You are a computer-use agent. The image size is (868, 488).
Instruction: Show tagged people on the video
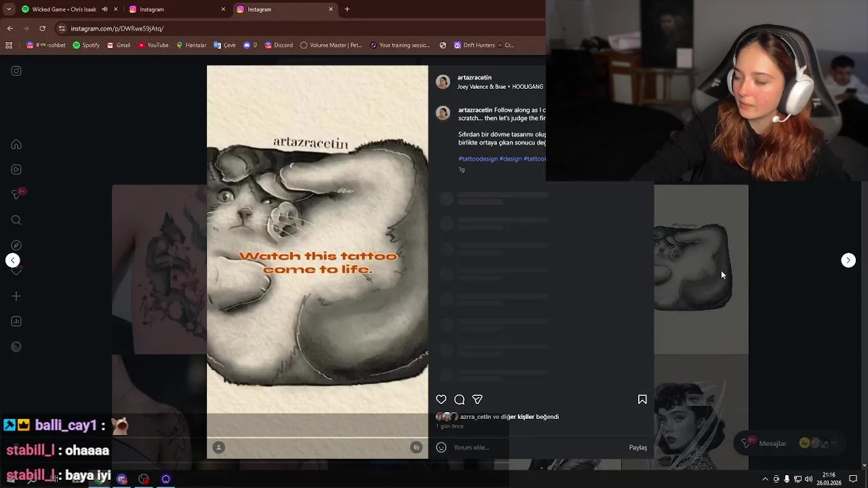coord(218,447)
